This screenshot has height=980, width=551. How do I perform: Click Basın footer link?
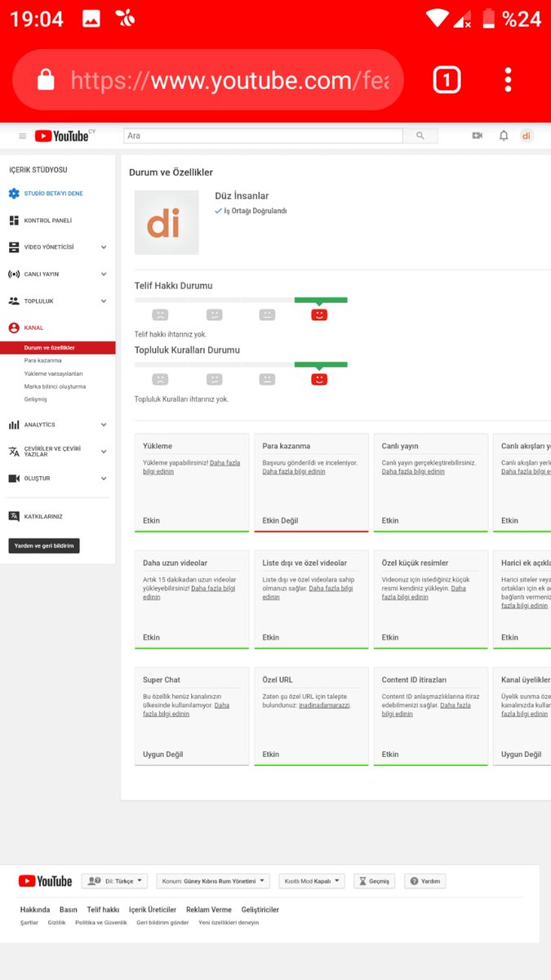click(x=69, y=910)
